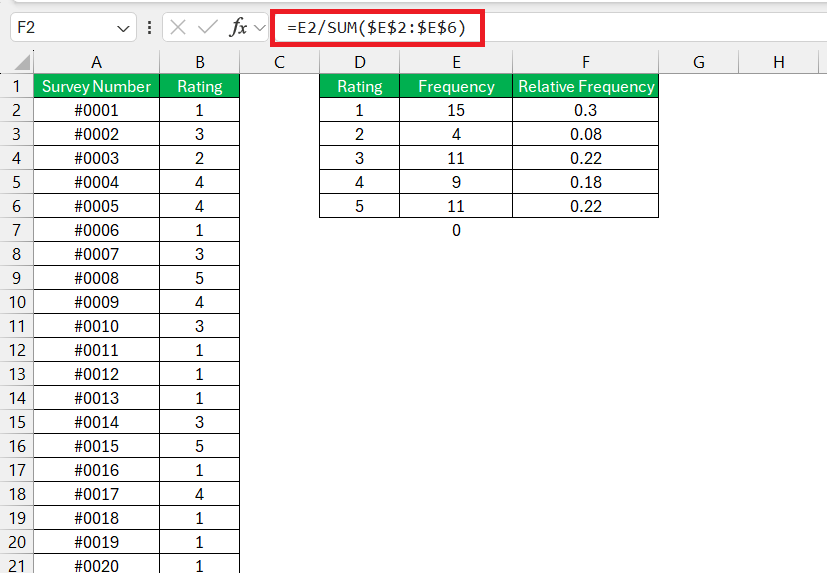Select column B header

[x=199, y=62]
